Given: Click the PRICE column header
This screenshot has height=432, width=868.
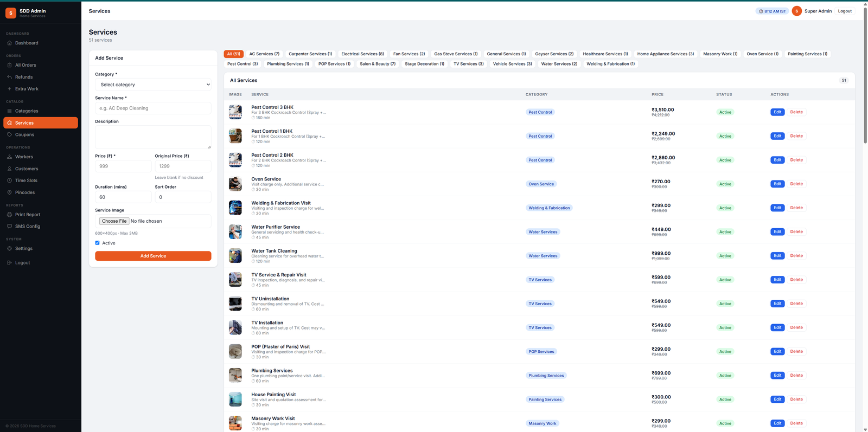Looking at the screenshot, I should point(658,94).
